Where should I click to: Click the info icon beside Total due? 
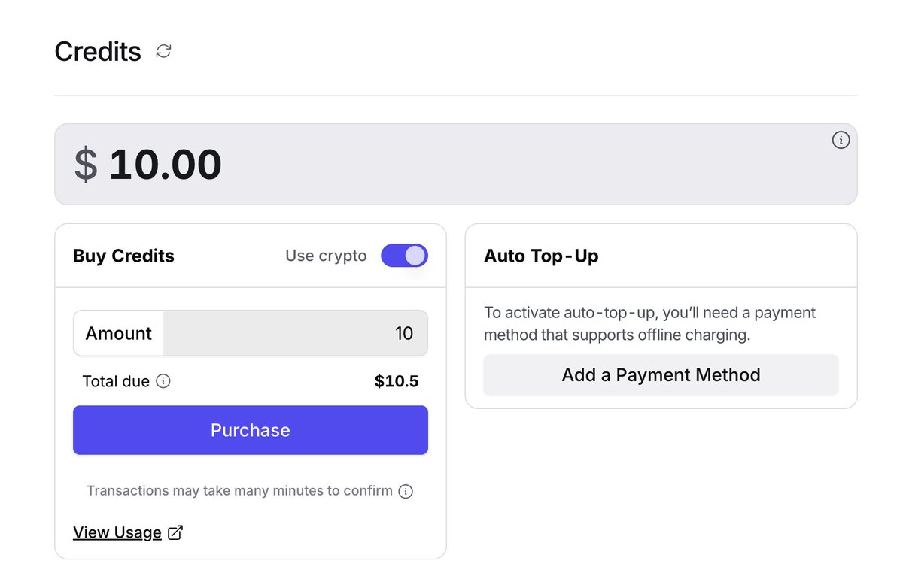click(163, 381)
